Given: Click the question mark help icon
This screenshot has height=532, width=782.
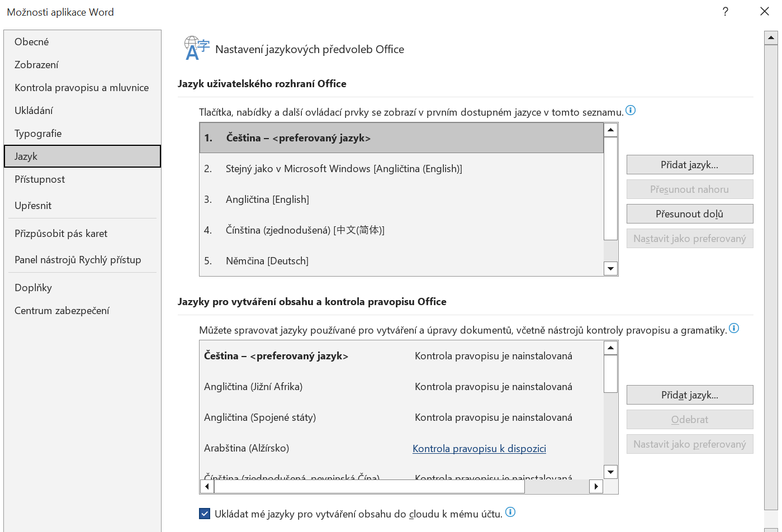Looking at the screenshot, I should pos(725,12).
